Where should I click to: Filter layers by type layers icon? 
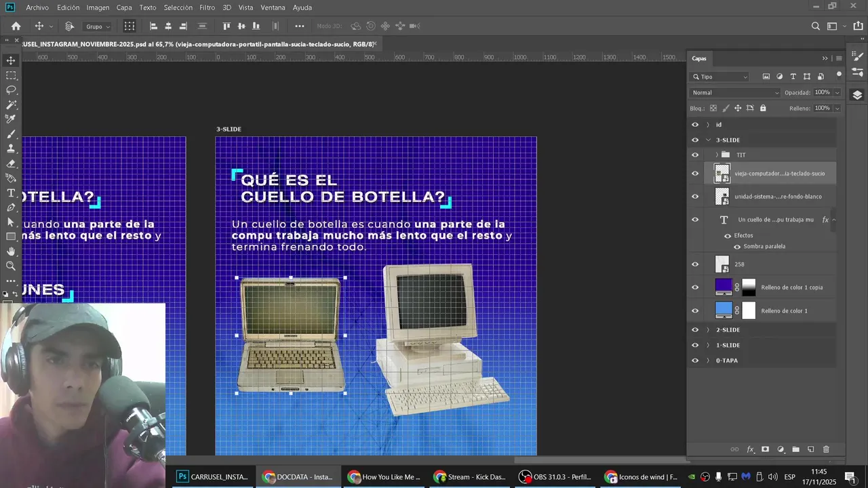793,77
